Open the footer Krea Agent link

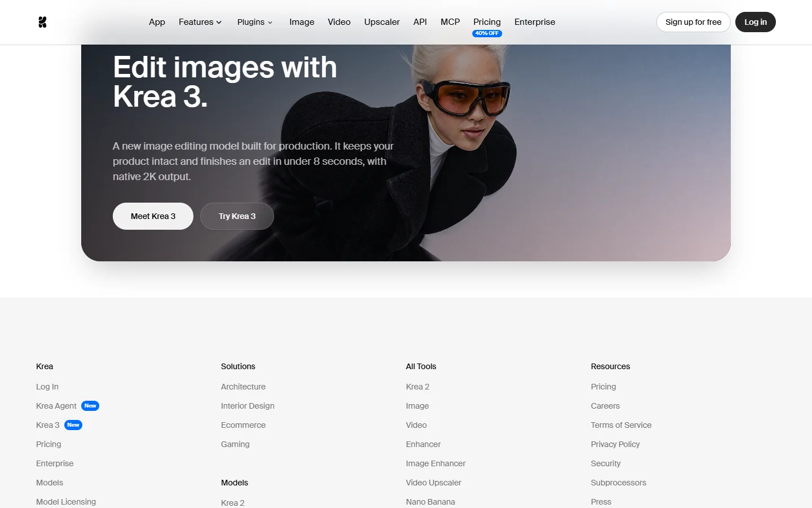[56, 406]
